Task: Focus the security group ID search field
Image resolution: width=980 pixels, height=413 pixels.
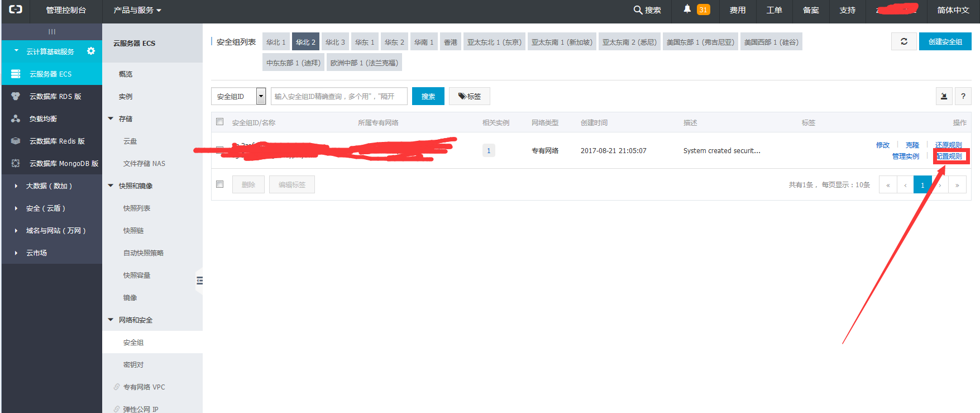Action: point(339,96)
